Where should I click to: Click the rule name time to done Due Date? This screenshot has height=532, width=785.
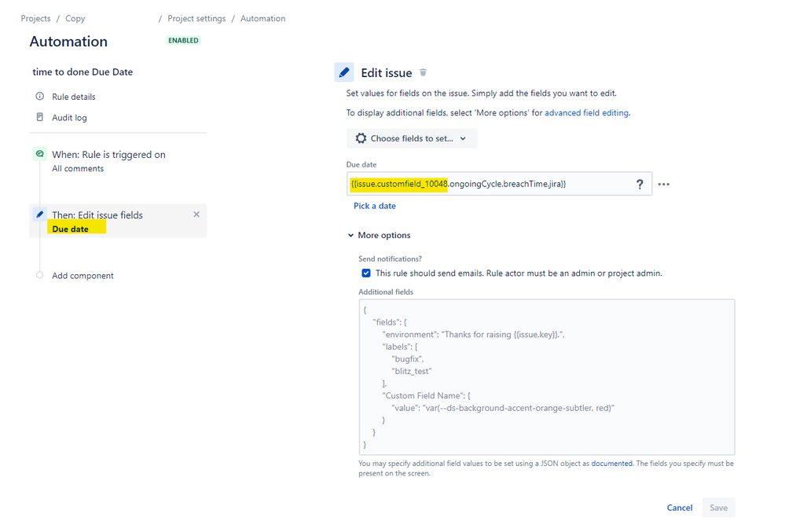pyautogui.click(x=83, y=72)
